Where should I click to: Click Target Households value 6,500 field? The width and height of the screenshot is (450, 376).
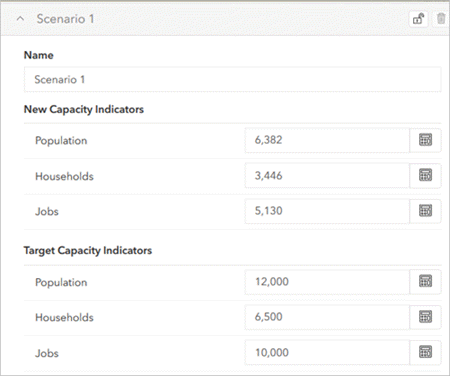[327, 317]
